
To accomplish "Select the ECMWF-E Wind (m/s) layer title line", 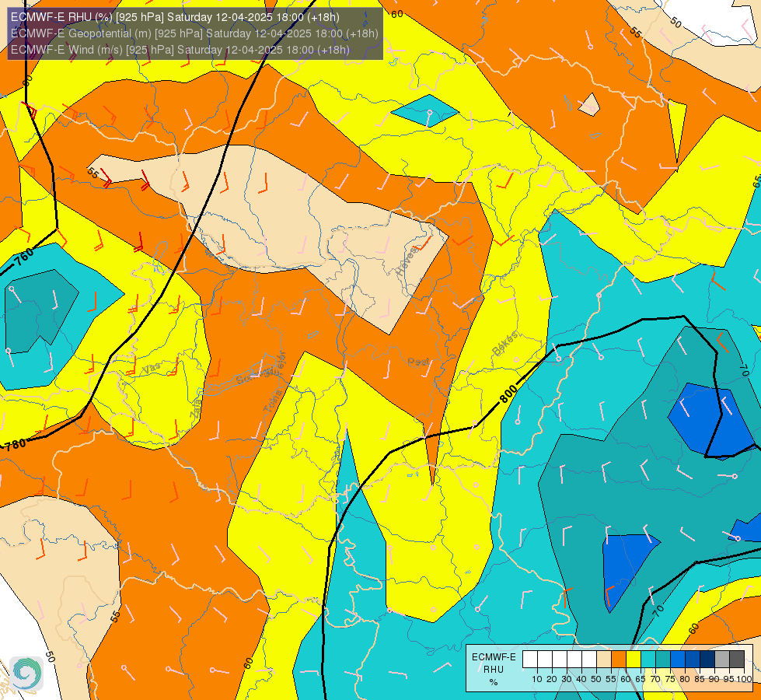I will pos(180,50).
